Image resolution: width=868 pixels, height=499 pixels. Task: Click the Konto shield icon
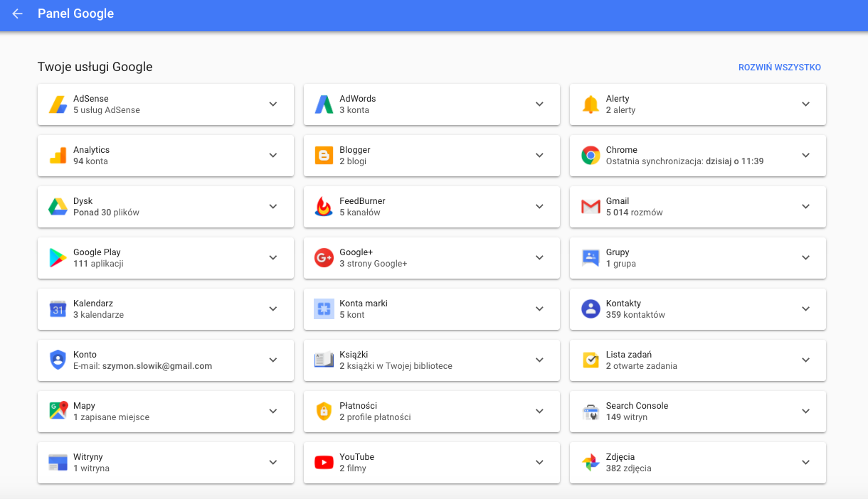58,360
